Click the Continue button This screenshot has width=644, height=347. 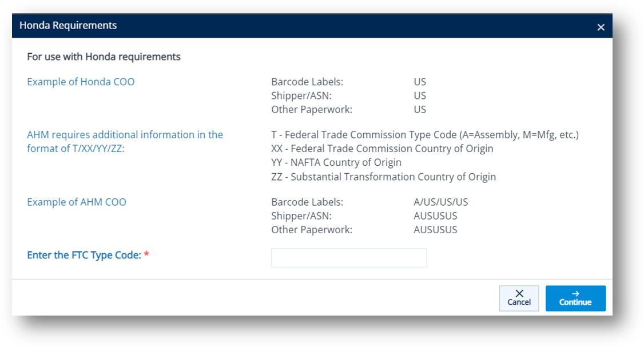[575, 298]
